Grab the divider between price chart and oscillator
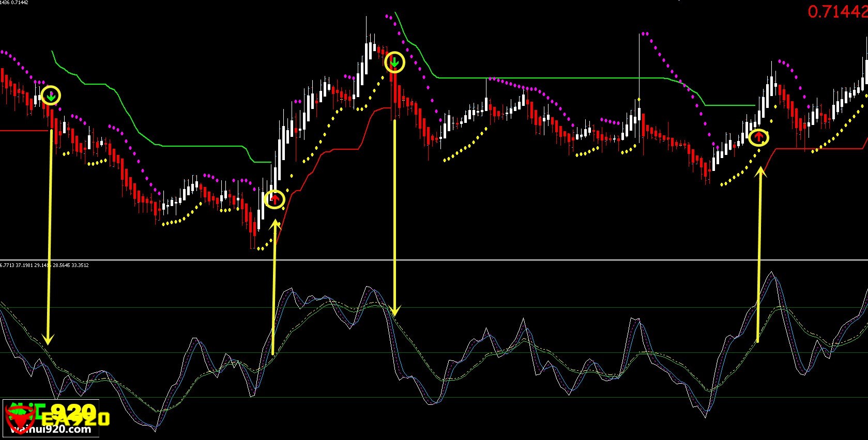Image resolution: width=868 pixels, height=440 pixels. click(x=434, y=260)
